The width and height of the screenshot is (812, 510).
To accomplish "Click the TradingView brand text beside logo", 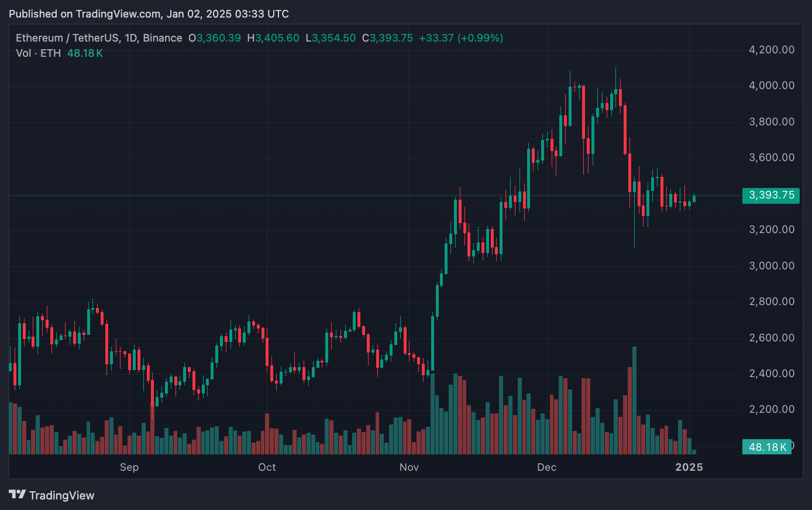I will tap(61, 495).
